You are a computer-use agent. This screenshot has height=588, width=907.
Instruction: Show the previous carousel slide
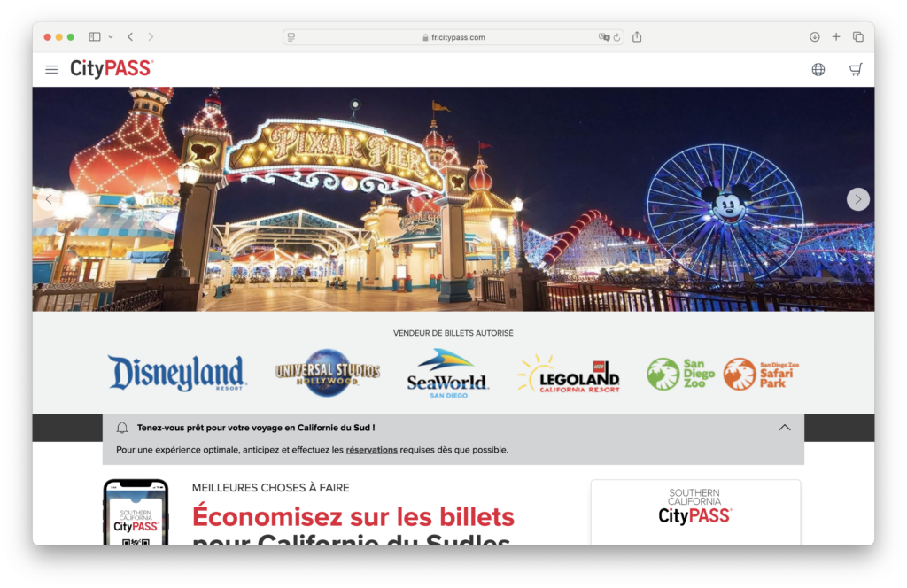(x=49, y=199)
